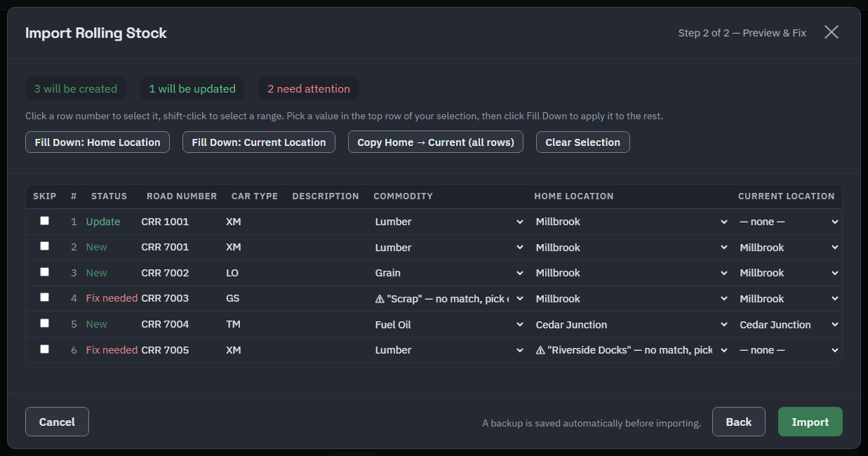868x456 pixels.
Task: Click New status for CRR 7001
Action: point(97,247)
